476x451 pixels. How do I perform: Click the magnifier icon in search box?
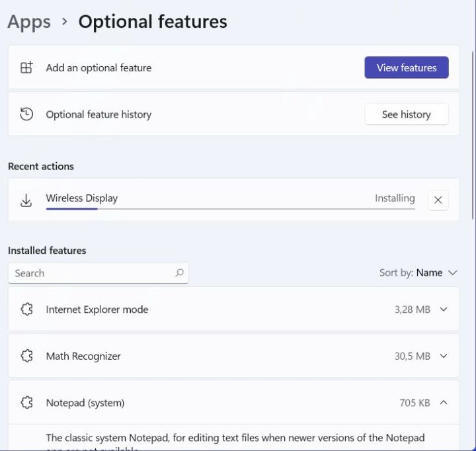click(x=179, y=273)
